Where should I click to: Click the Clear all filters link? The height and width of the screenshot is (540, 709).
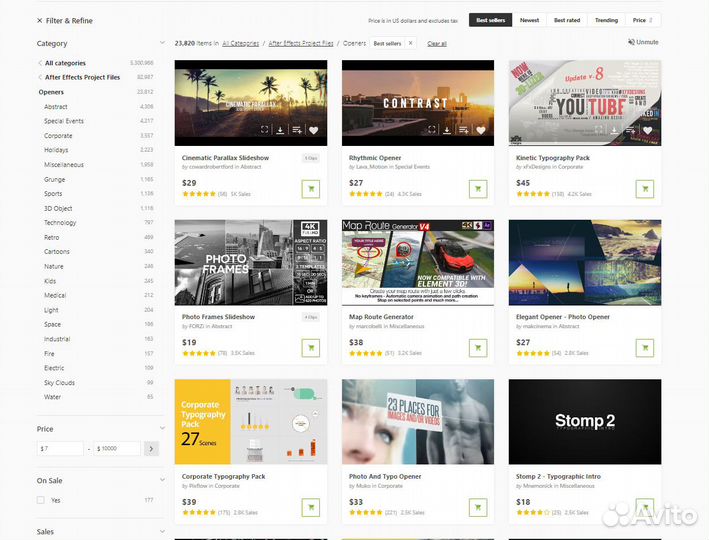(x=437, y=44)
